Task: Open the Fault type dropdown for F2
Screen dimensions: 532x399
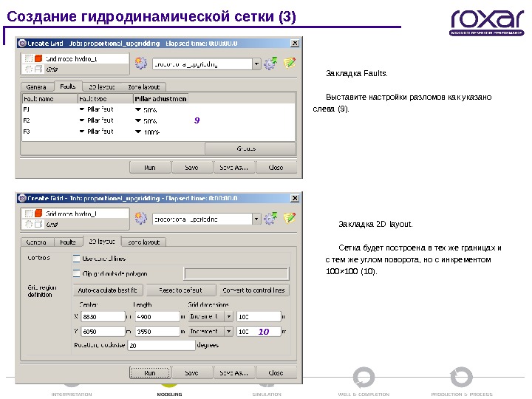Action: pyautogui.click(x=82, y=120)
